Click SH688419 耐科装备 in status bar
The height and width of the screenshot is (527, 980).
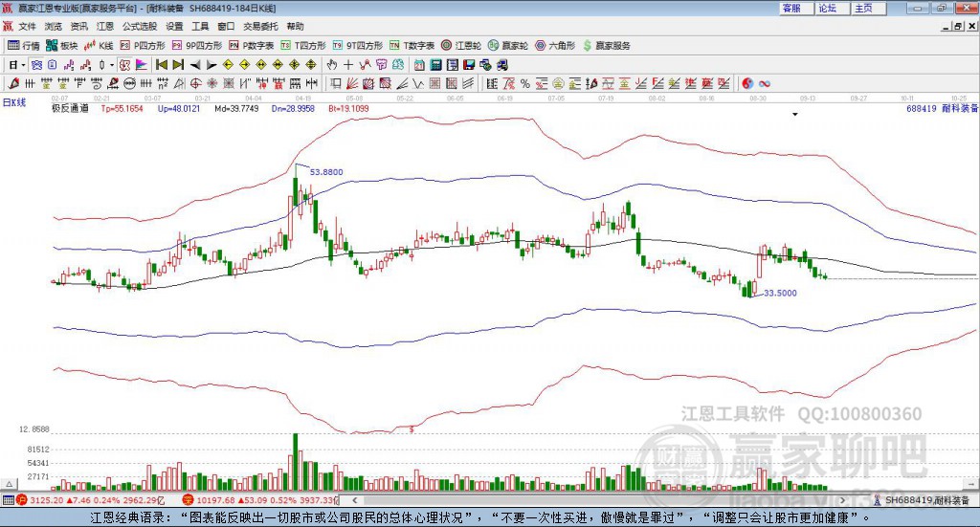(x=927, y=500)
